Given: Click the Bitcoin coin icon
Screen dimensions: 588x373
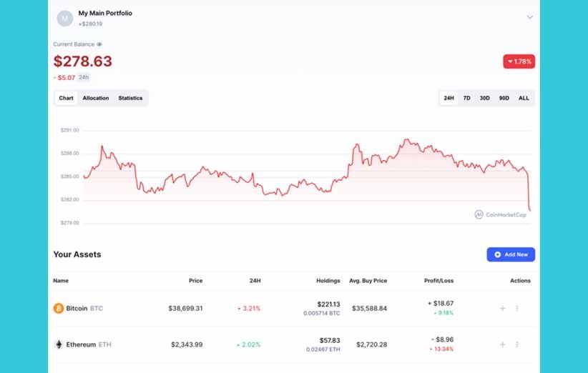Looking at the screenshot, I should 59,309.
